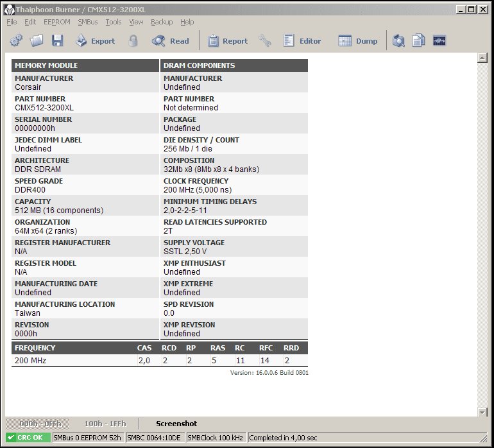Click the wrench tool icon
The width and height of the screenshot is (494, 448).
[264, 40]
